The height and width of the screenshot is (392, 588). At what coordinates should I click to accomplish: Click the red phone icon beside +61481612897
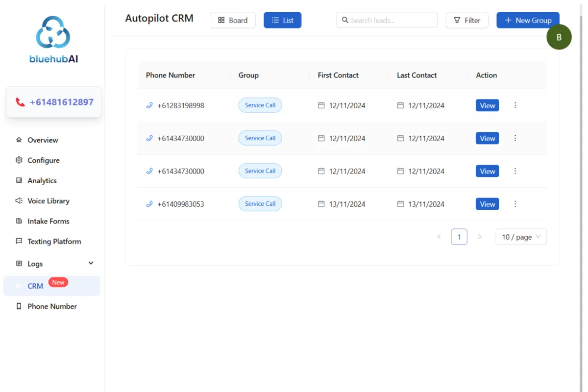pyautogui.click(x=20, y=102)
